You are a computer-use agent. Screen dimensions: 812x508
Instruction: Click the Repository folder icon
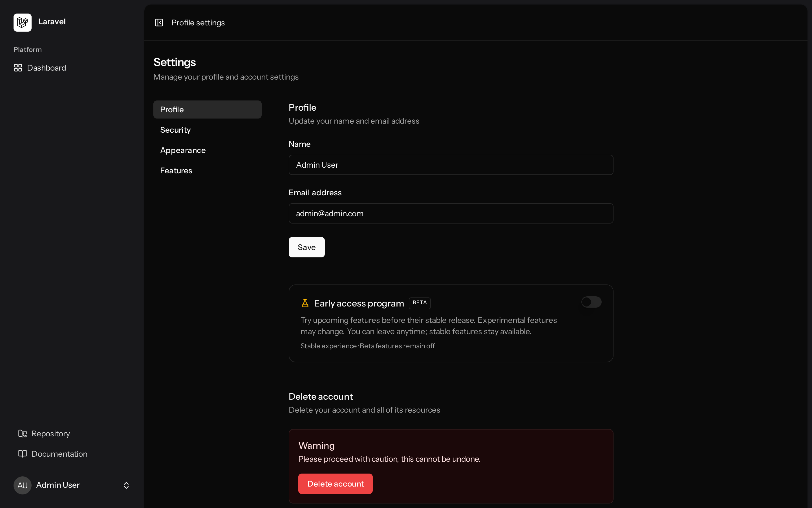click(23, 433)
